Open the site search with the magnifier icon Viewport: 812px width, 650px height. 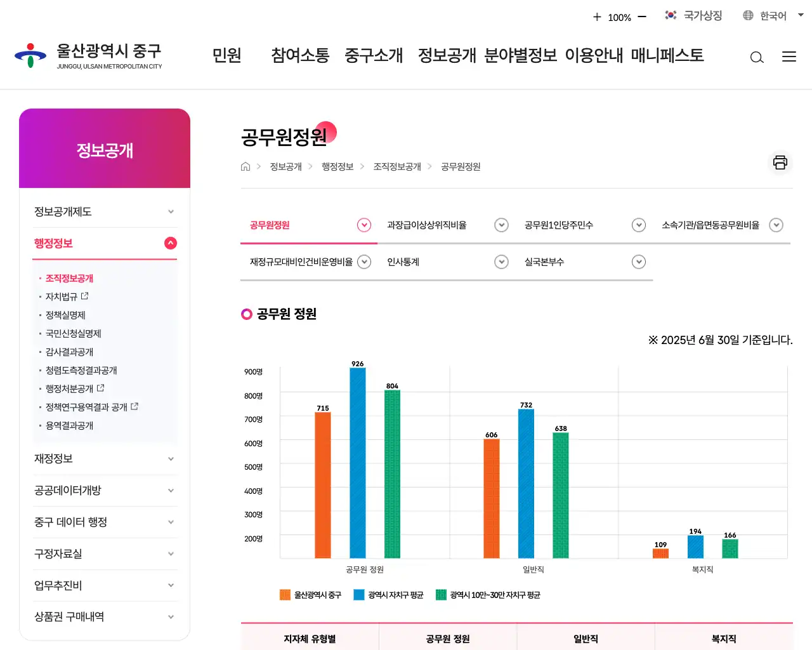tap(757, 57)
